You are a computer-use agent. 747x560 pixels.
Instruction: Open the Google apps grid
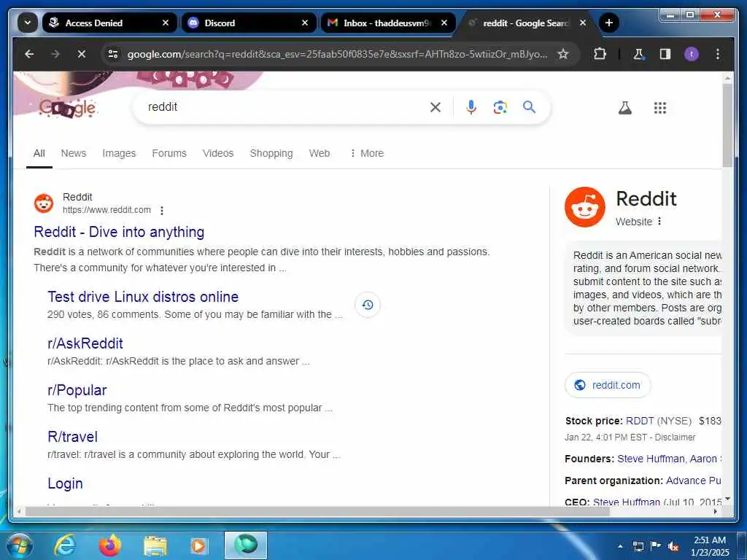(x=659, y=108)
